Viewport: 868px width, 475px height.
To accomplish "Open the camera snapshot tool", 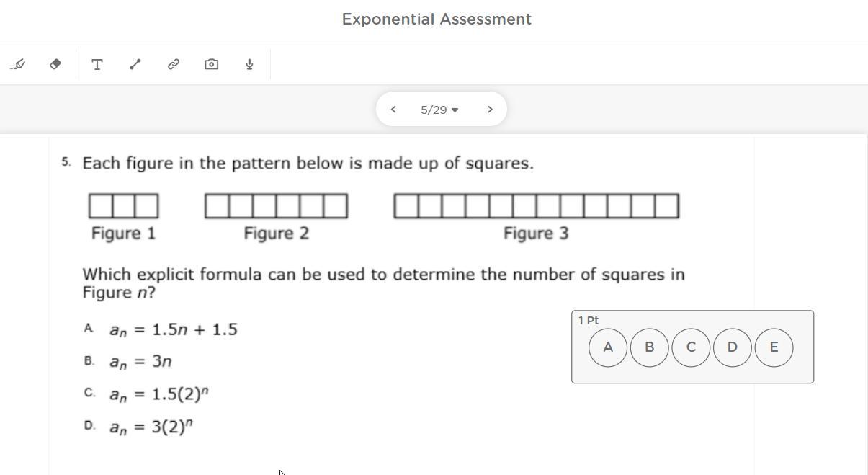I will point(211,65).
